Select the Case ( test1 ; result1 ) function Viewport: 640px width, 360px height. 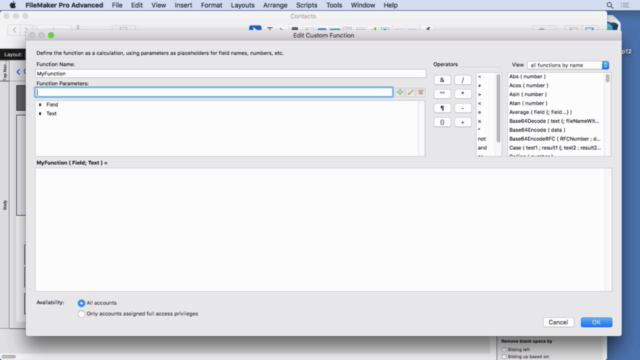point(555,148)
